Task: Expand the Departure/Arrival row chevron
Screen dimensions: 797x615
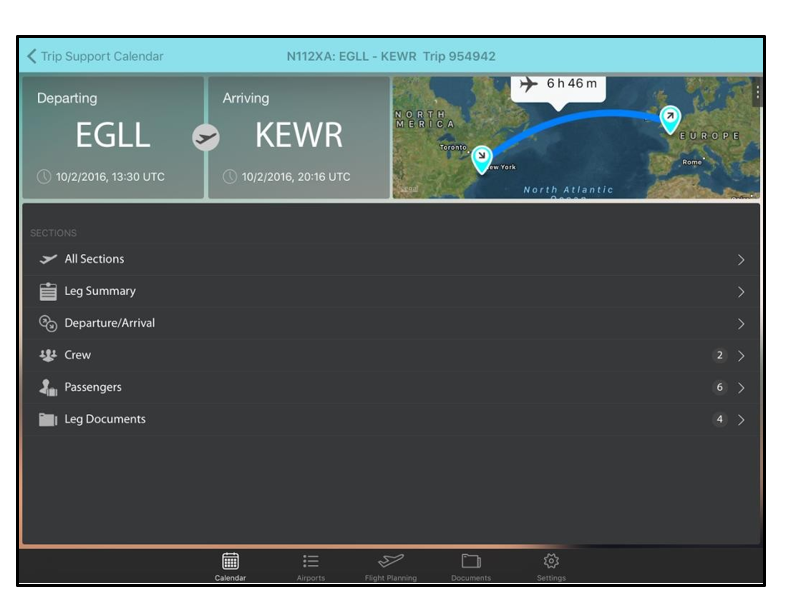Action: point(741,324)
